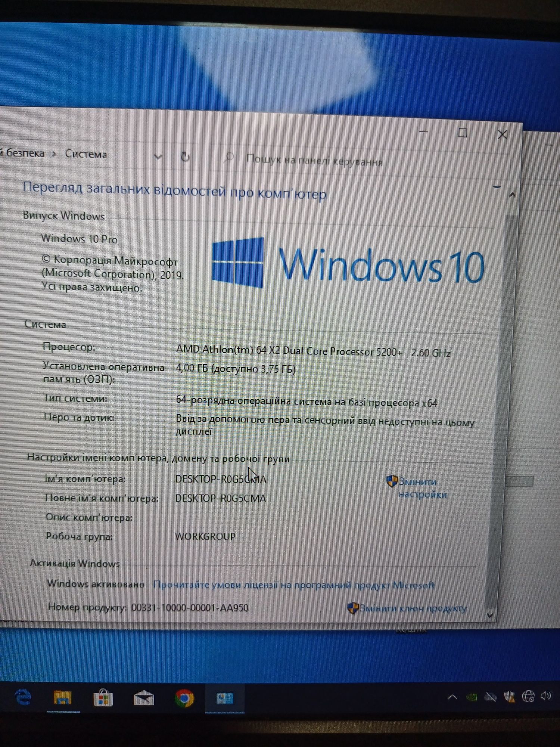Select the Control Panel taskbar icon

(x=225, y=698)
